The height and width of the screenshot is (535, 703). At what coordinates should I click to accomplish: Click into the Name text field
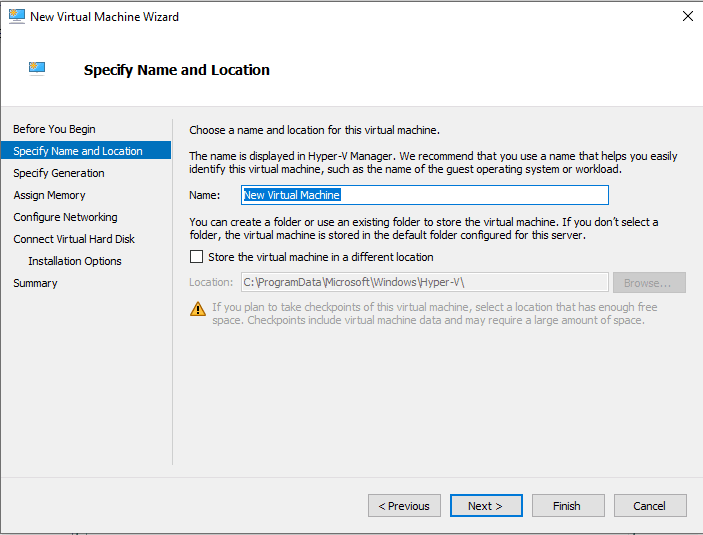425,195
